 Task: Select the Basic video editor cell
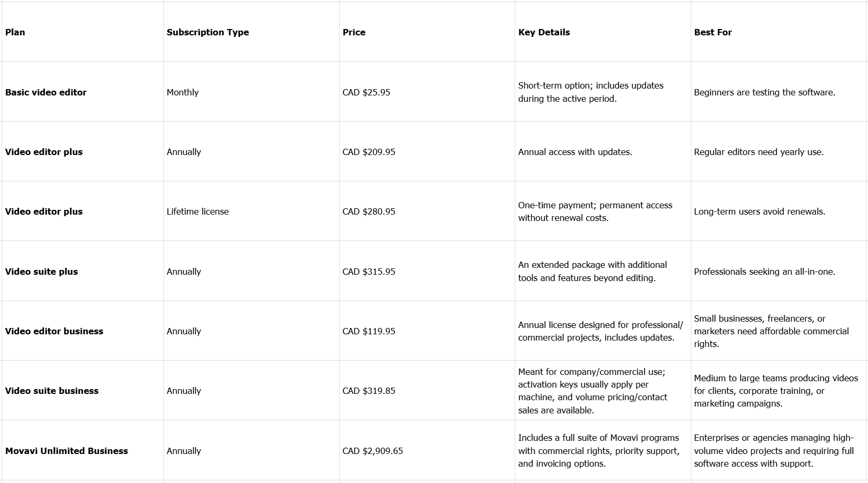click(x=46, y=92)
